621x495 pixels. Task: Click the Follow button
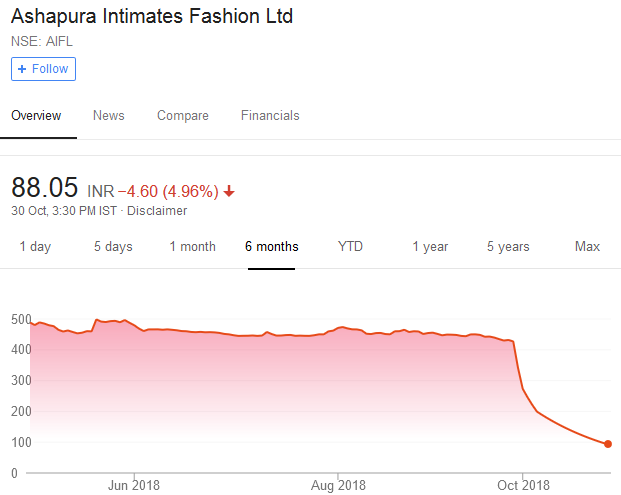pos(43,69)
